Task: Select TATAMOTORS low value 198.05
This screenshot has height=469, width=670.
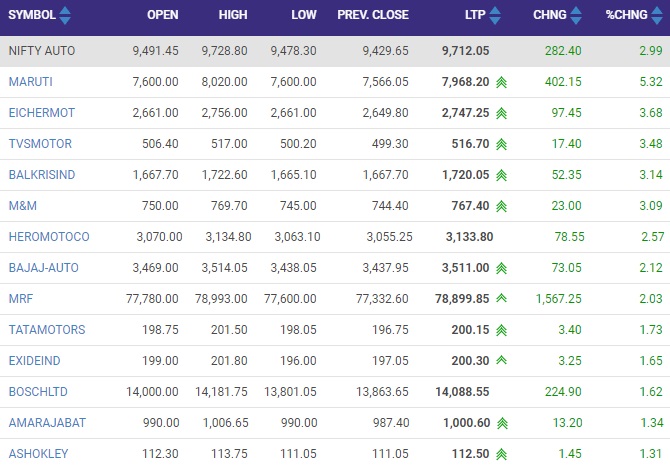Action: tap(298, 330)
